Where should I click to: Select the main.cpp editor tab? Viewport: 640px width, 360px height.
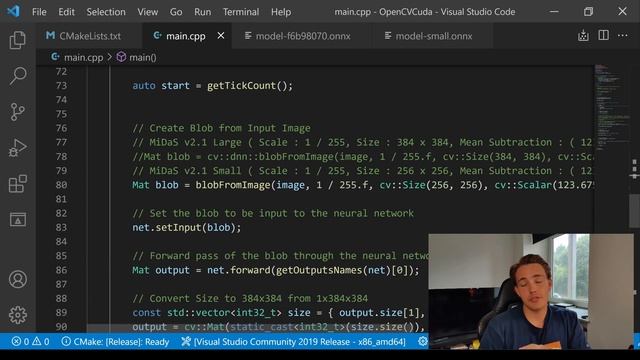click(x=186, y=36)
